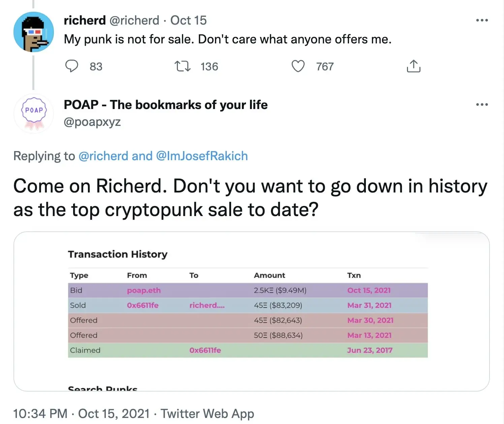Like richerd's tweet with heart icon
504x424 pixels.
click(298, 66)
